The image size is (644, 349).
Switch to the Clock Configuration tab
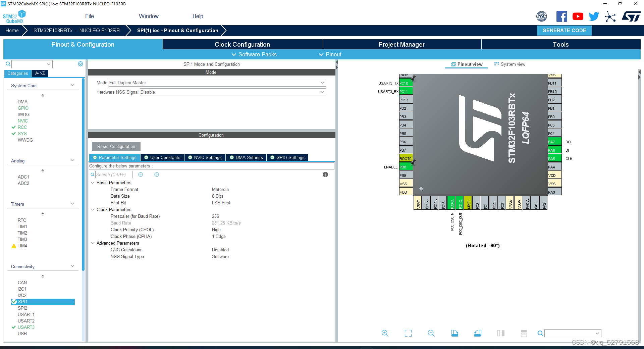pyautogui.click(x=242, y=45)
